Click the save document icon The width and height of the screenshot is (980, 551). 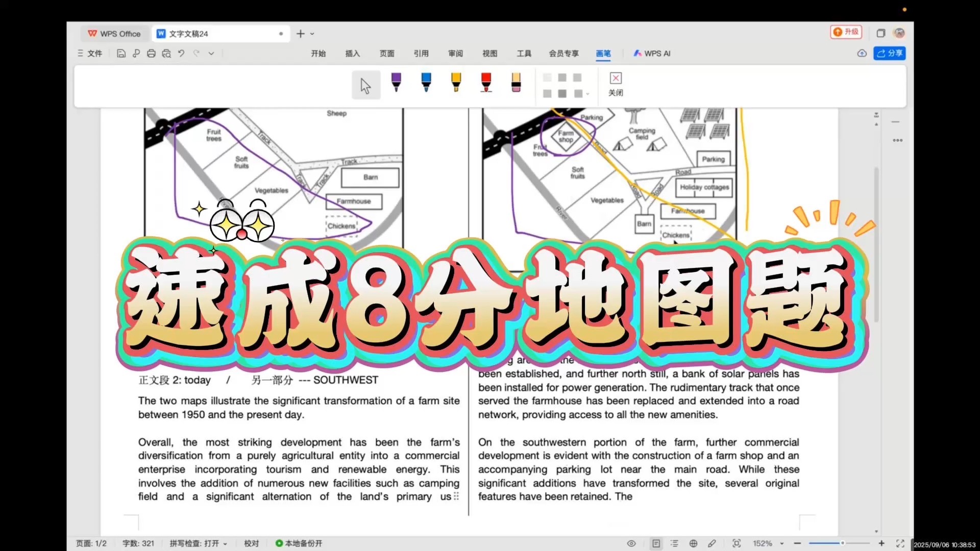point(121,54)
